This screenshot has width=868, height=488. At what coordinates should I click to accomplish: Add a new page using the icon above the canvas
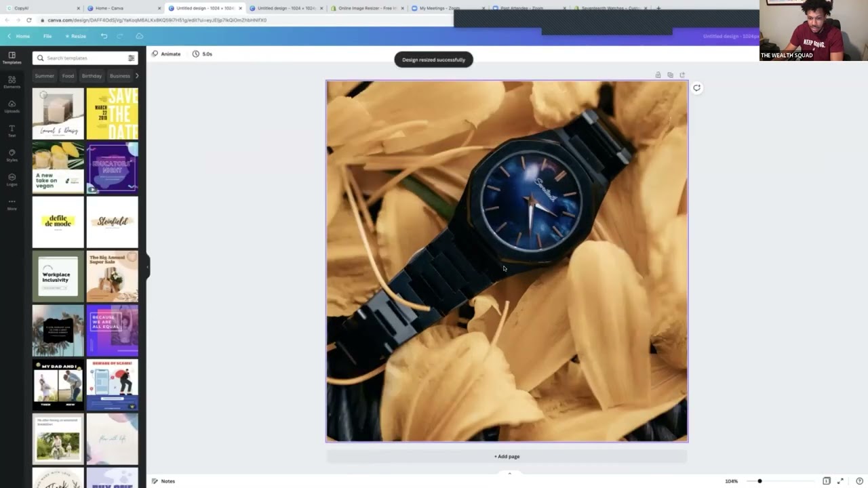pyautogui.click(x=682, y=75)
